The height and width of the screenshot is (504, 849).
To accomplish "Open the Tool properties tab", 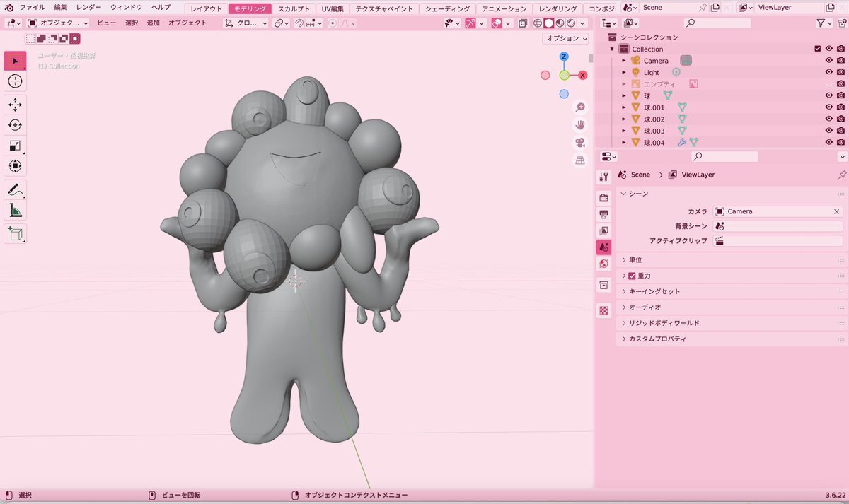I will [x=604, y=177].
